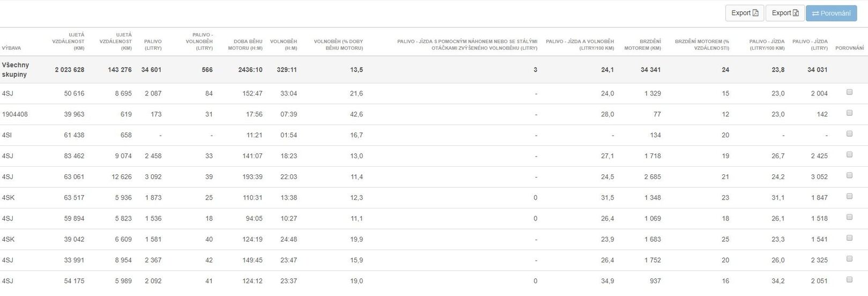Click distance value 50 616
Viewport: 868px width, 296px height.
point(74,93)
